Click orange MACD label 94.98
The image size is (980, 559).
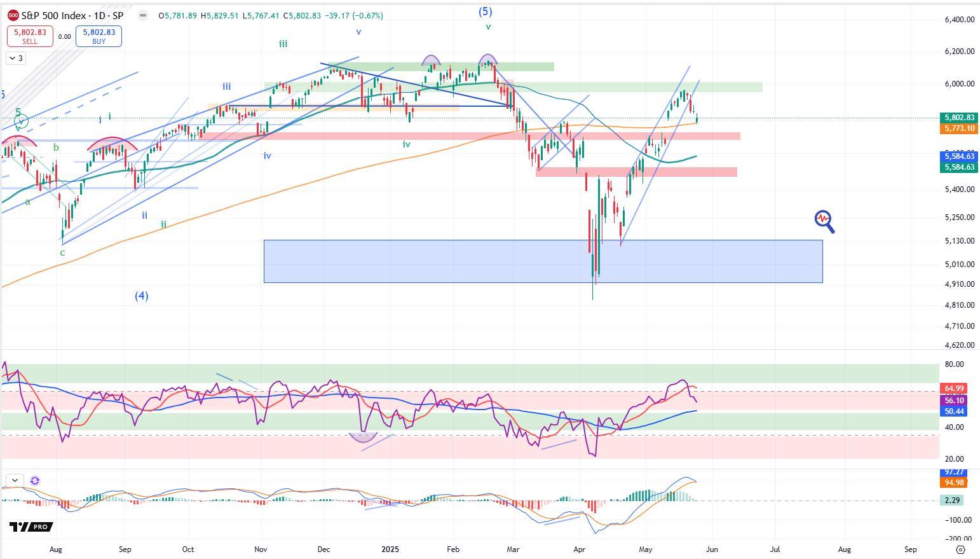coord(954,483)
